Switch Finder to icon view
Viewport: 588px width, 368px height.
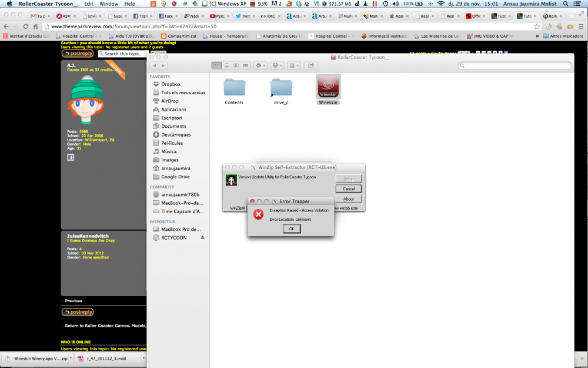[216, 65]
